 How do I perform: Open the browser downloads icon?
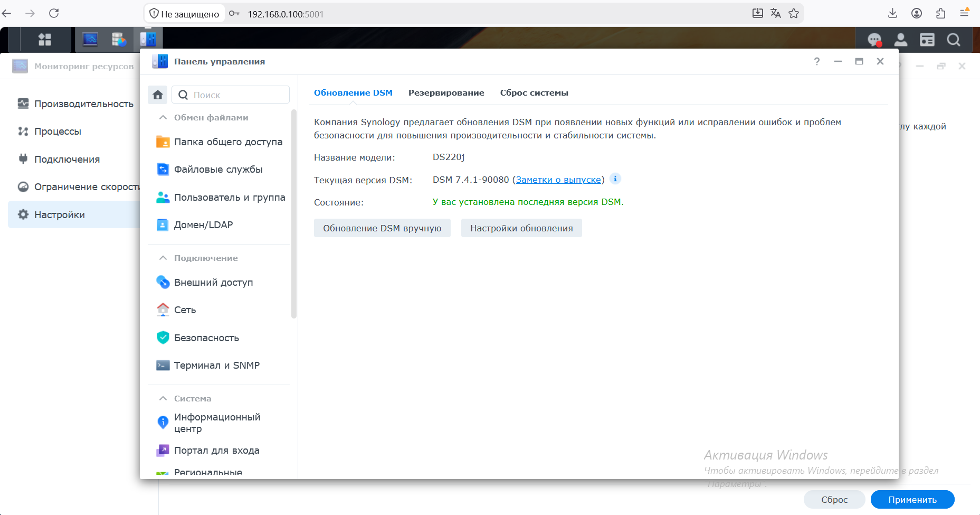[893, 13]
